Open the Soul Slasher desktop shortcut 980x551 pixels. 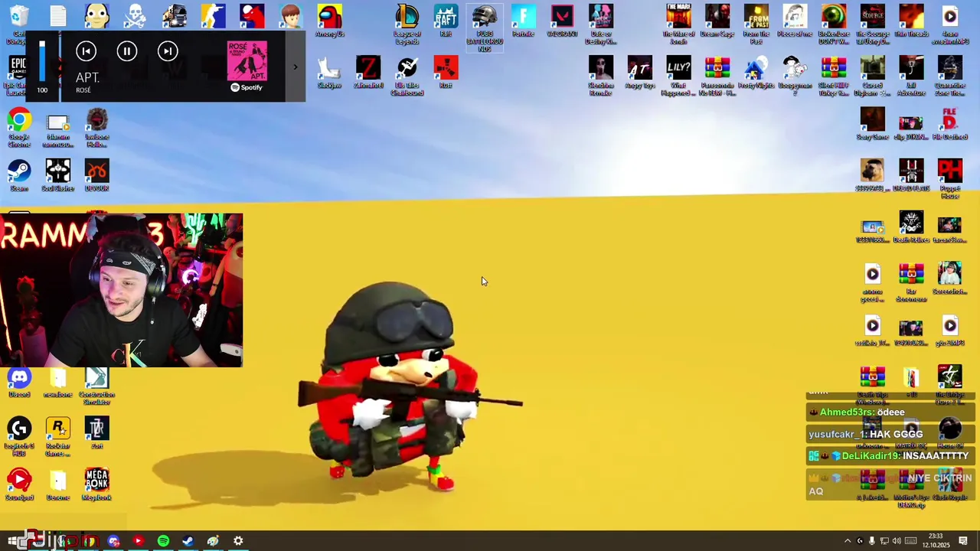pos(58,175)
